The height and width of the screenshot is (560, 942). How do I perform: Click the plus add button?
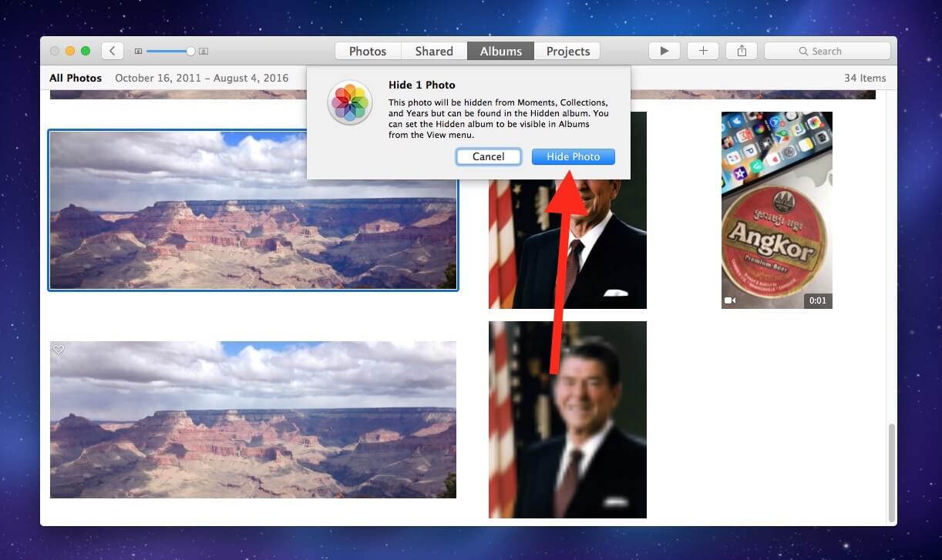[702, 51]
